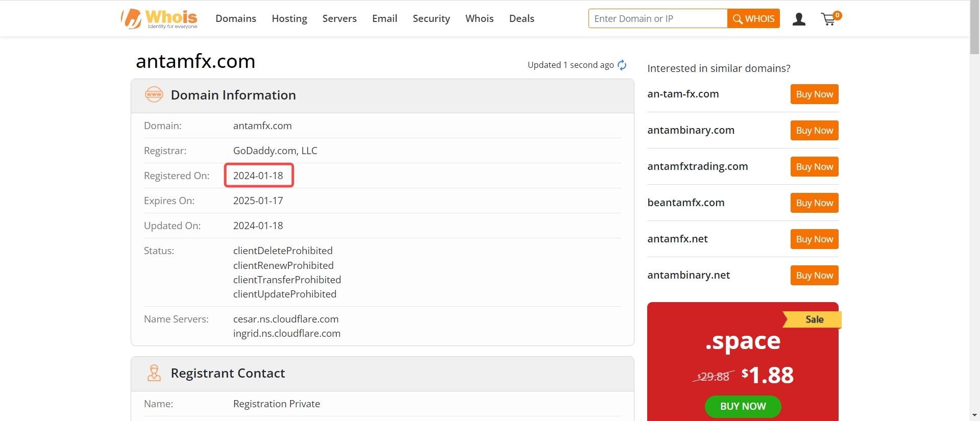Click the refresh icon beside Updated text

pos(622,65)
